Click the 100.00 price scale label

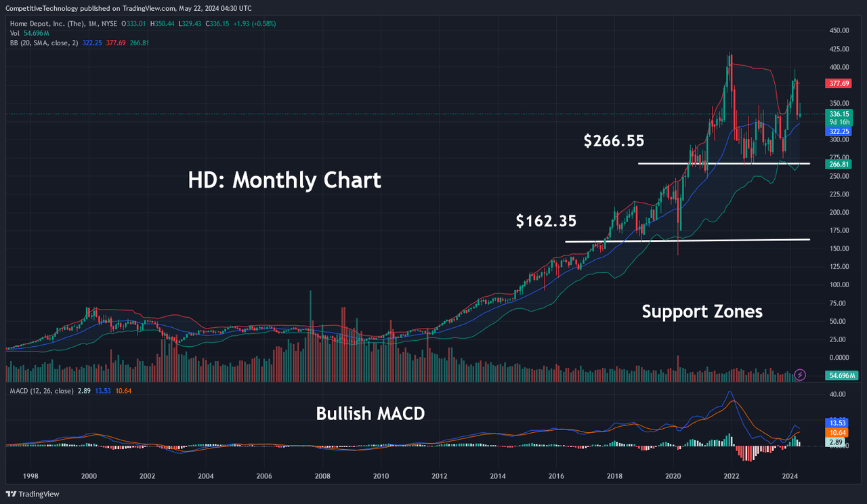[839, 285]
